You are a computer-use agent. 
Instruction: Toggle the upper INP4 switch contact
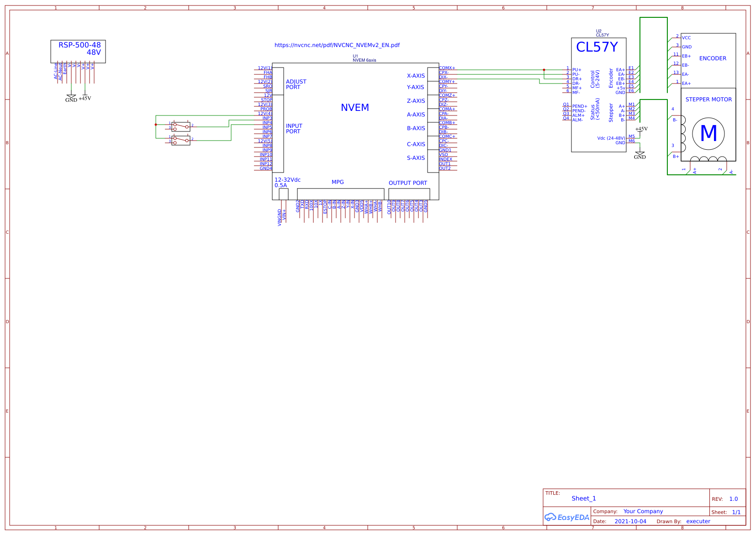pos(180,126)
